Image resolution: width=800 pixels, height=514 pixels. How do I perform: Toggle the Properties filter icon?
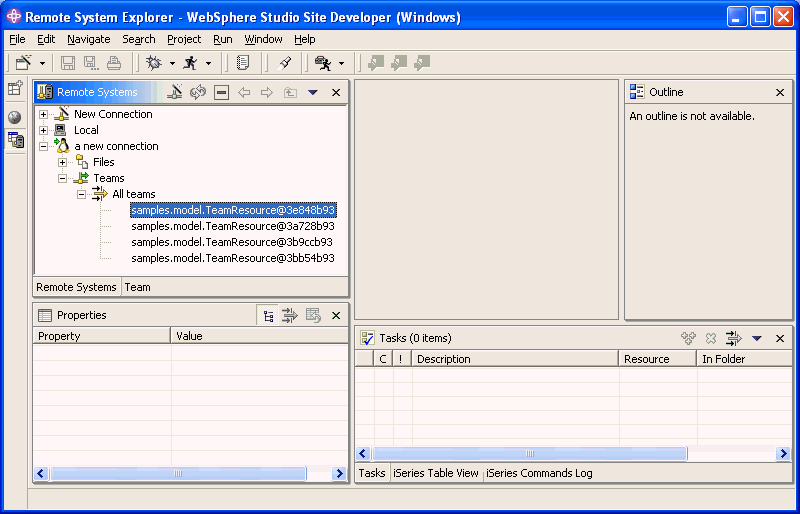(x=290, y=316)
